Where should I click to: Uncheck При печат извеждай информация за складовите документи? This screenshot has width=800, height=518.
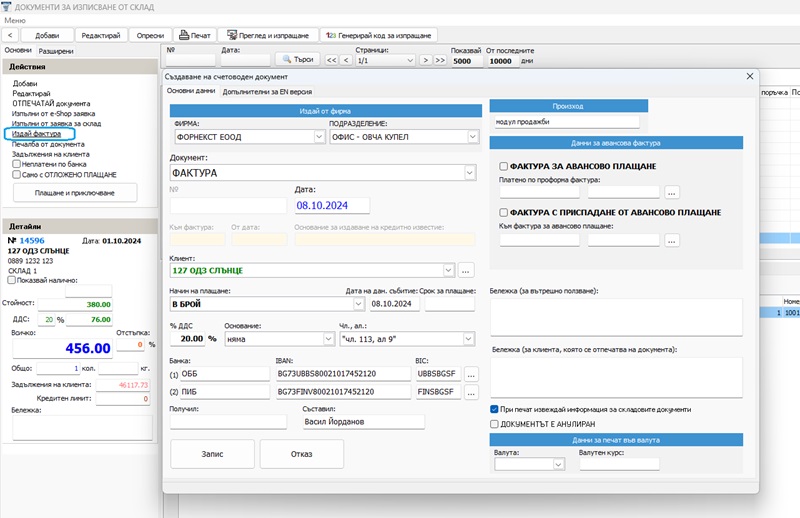tap(494, 409)
